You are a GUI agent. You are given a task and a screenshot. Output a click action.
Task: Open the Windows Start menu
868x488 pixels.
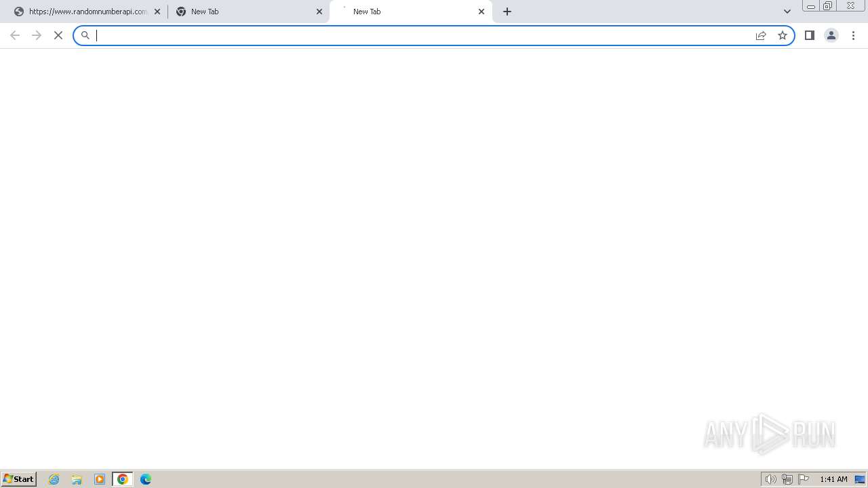click(x=19, y=479)
